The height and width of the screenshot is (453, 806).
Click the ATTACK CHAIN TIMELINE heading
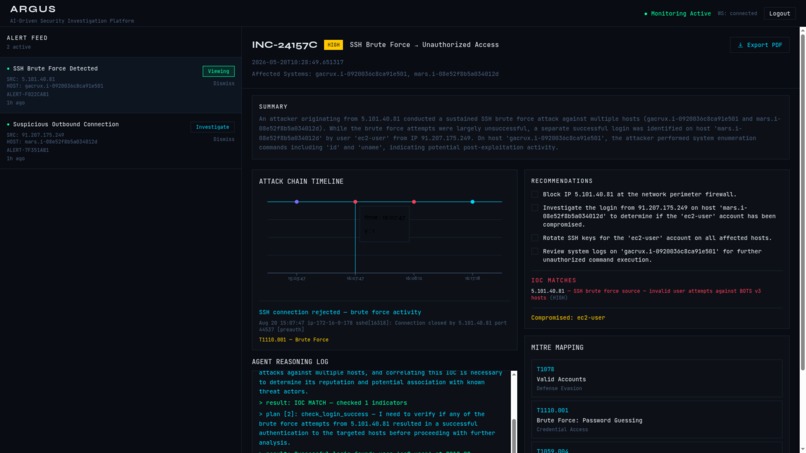click(x=301, y=182)
